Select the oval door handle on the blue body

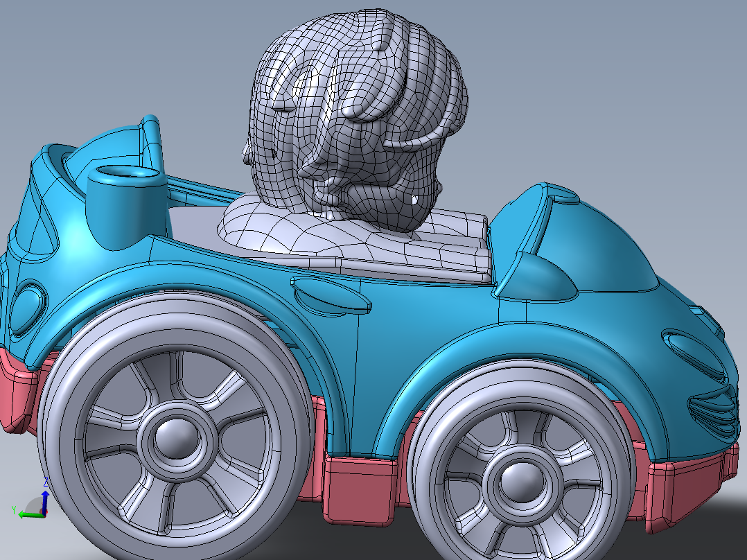[331, 295]
